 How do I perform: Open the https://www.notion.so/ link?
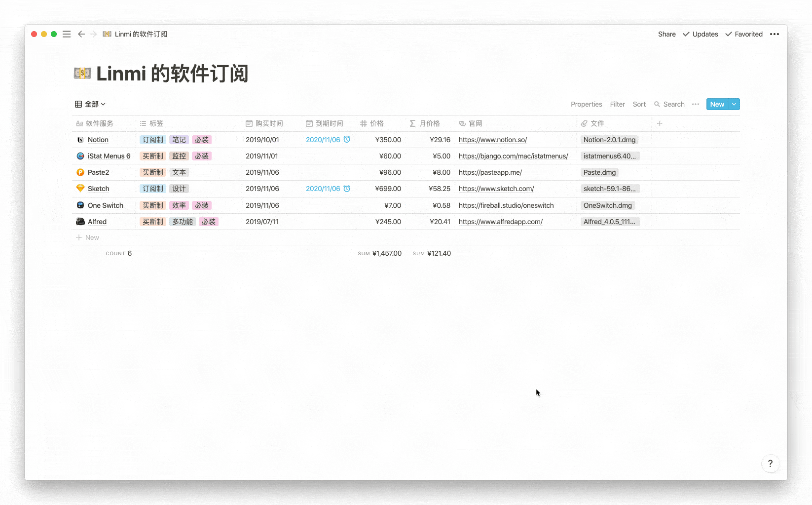493,140
